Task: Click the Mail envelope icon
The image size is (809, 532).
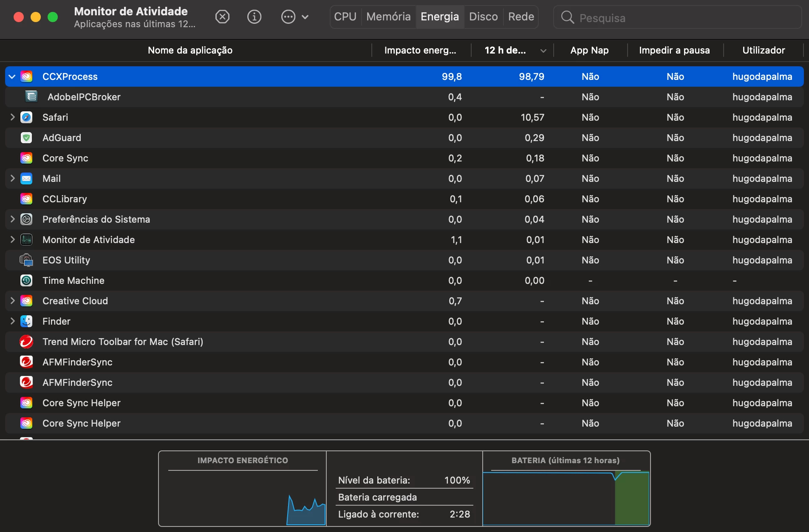Action: point(26,178)
